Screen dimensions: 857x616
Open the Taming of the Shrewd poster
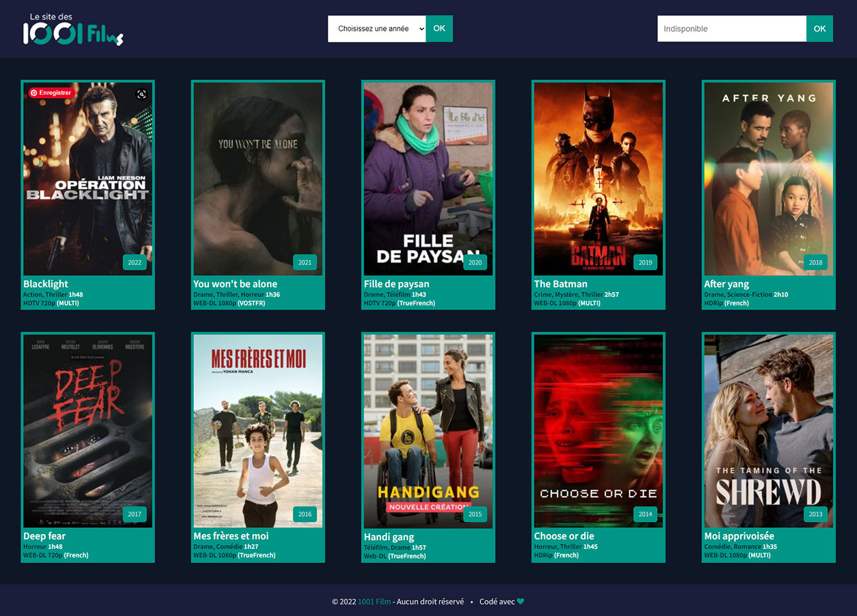click(x=769, y=431)
